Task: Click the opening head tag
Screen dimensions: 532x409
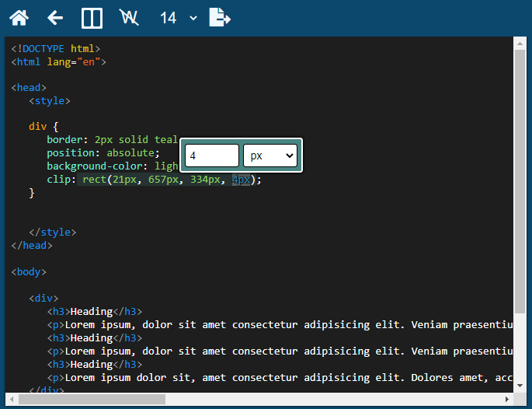Action: (x=29, y=88)
